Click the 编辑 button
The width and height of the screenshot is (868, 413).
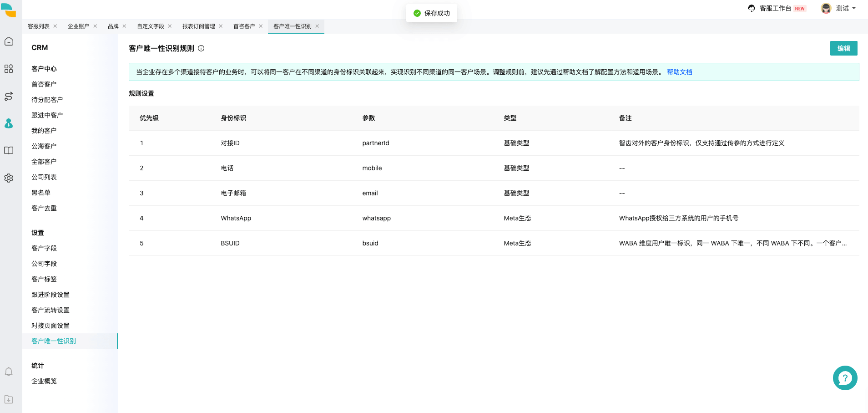843,48
